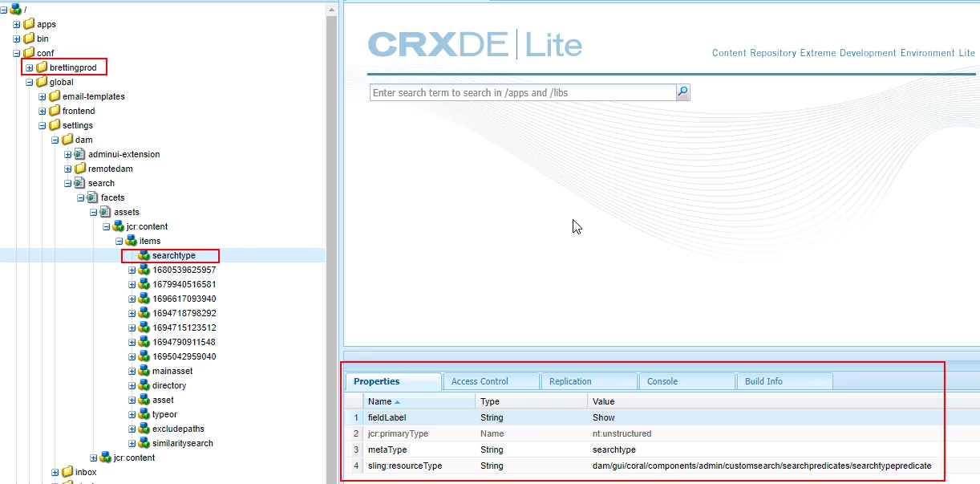Expand the excludepaths node

[132, 429]
